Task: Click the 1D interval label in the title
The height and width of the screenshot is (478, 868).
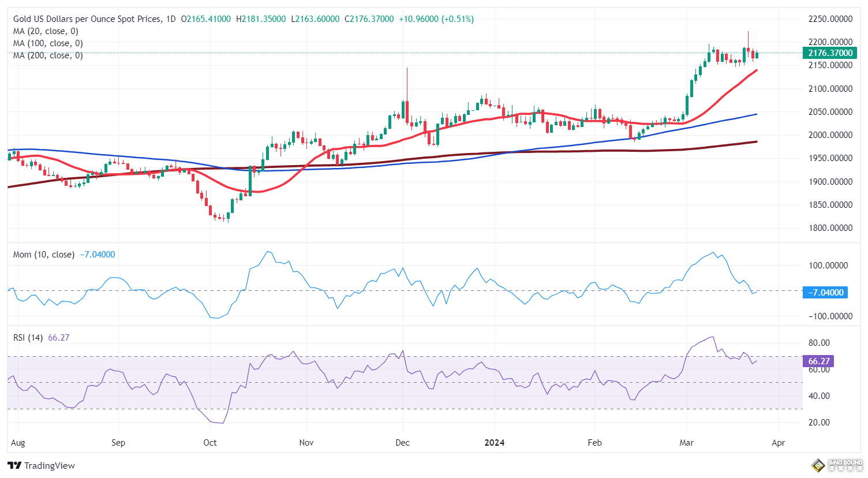Action: point(170,19)
